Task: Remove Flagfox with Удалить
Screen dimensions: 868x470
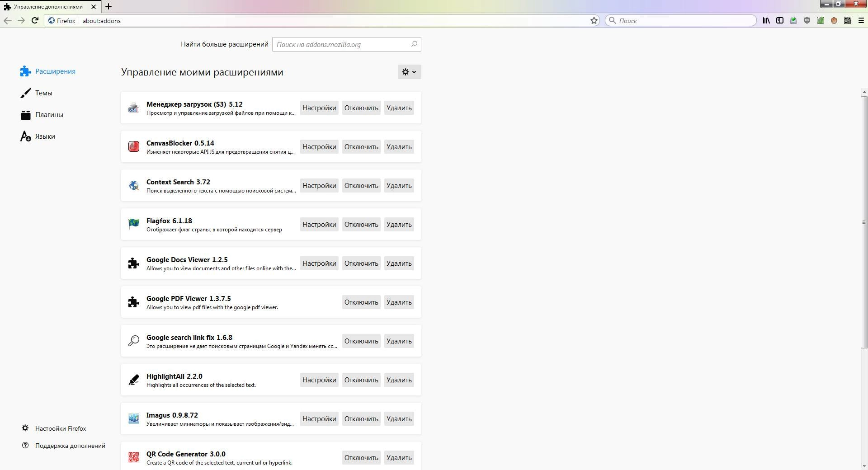Action: point(399,224)
